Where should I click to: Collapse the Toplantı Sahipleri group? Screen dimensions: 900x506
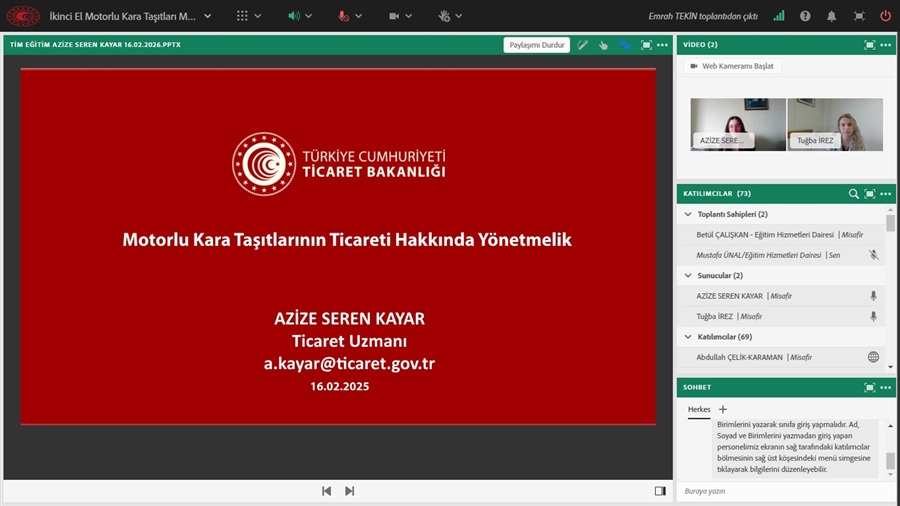[x=687, y=214]
